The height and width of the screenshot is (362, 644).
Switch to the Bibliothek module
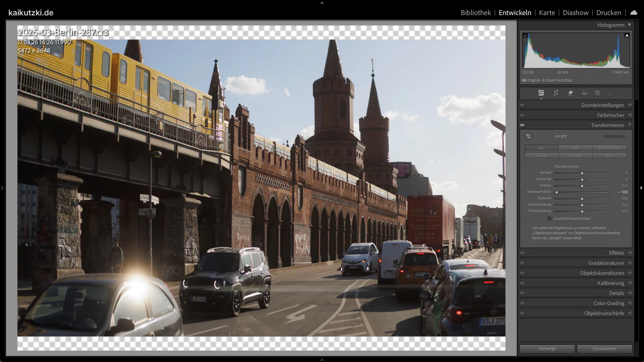pos(476,13)
